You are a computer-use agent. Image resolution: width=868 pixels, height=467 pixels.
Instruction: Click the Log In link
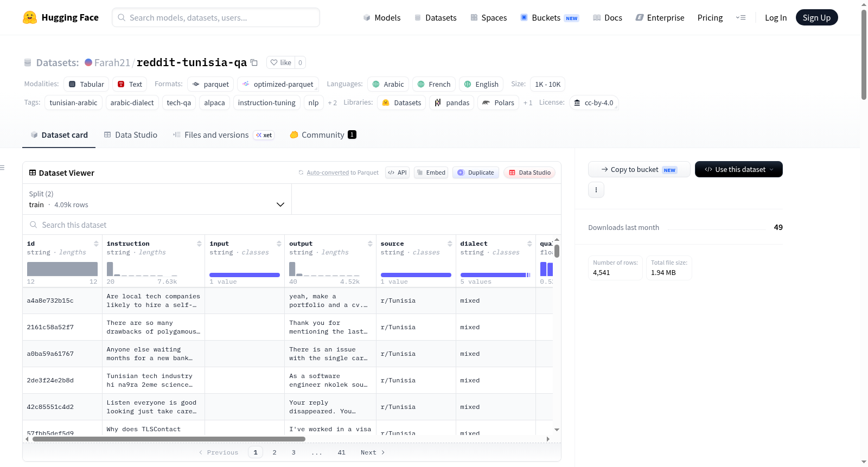(776, 18)
